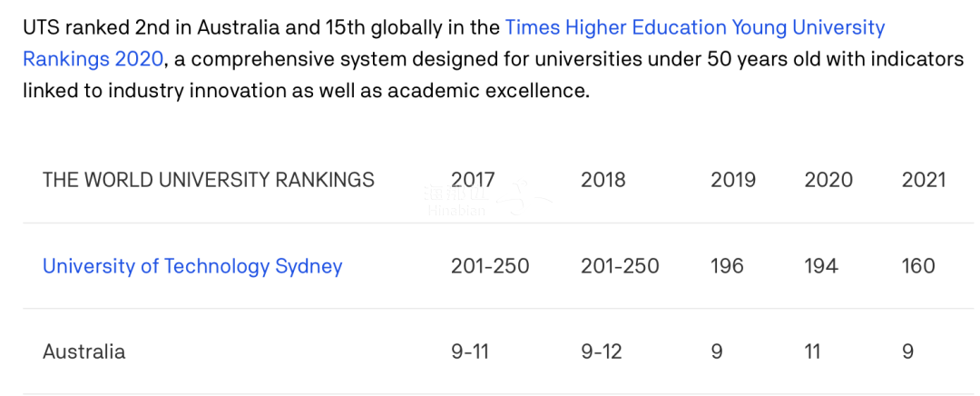Image resolution: width=980 pixels, height=396 pixels.
Task: Click the Australia 9-11 rank cell
Action: 469,351
